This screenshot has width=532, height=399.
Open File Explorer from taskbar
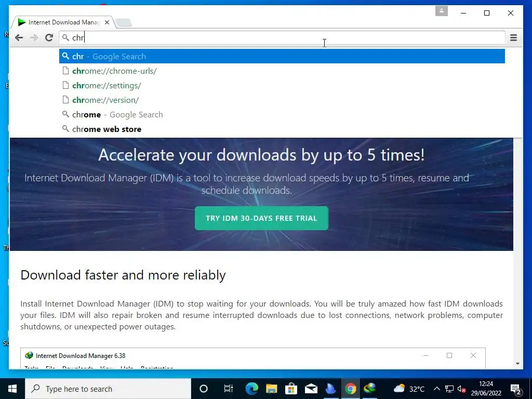pyautogui.click(x=271, y=389)
